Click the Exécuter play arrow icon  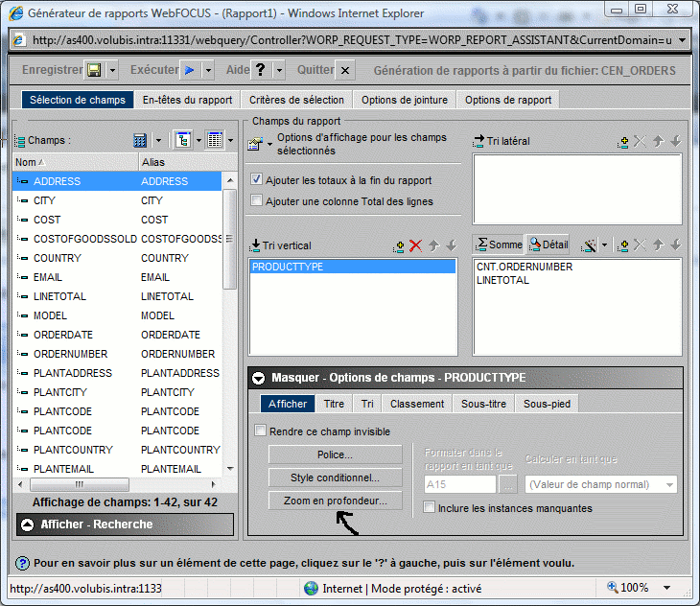click(x=190, y=70)
